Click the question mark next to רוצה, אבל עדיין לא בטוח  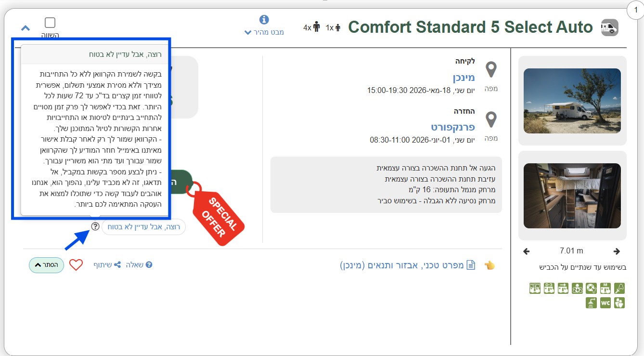pos(95,226)
